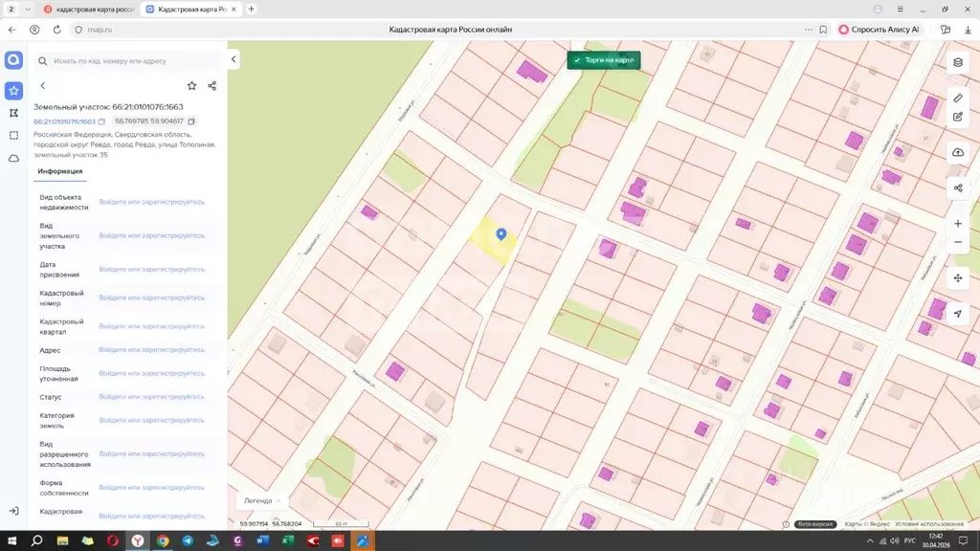Click the 'Условия использования' link on the map footer
This screenshot has width=980, height=551.
point(929,524)
